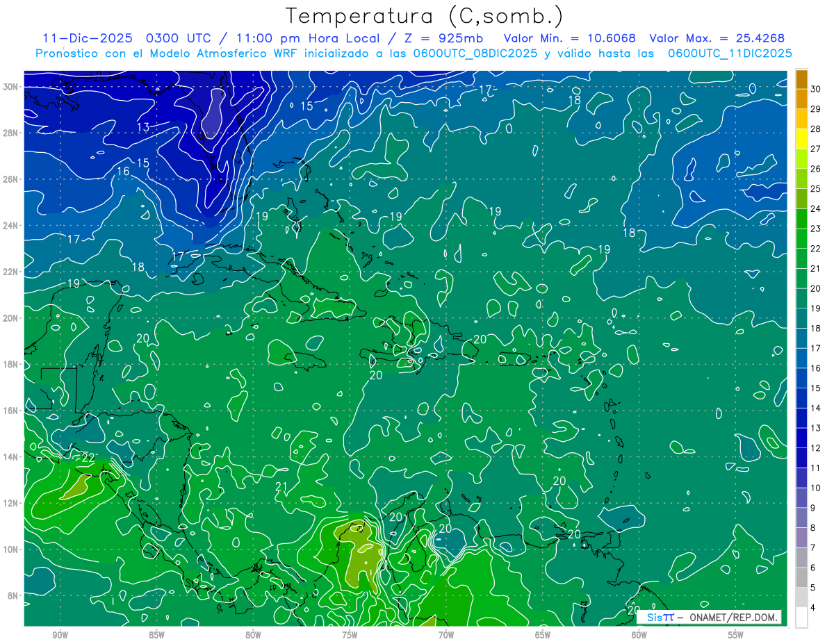Click the dark orange swatch atop color scale

point(801,79)
